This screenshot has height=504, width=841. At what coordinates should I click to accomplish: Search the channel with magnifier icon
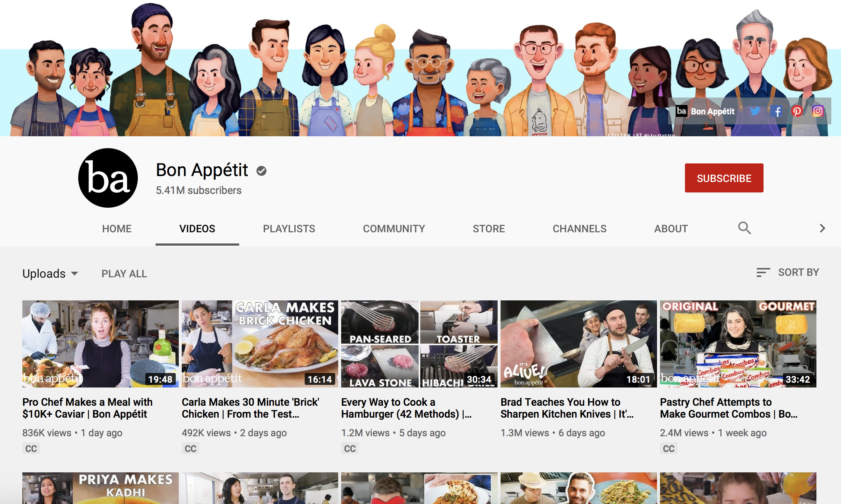point(744,228)
